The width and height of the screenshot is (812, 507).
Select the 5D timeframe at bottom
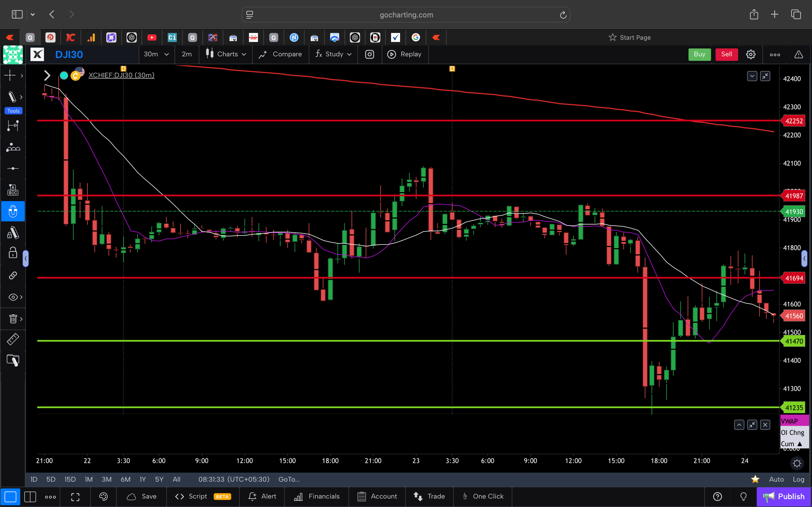point(51,479)
